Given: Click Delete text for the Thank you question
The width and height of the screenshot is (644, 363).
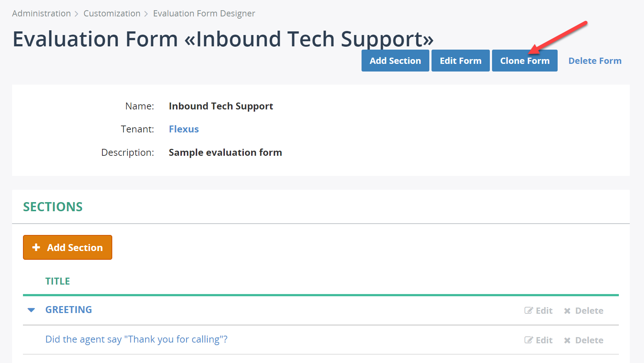Looking at the screenshot, I should coord(589,340).
